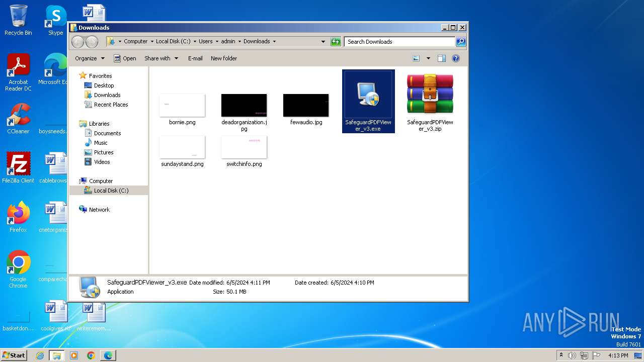This screenshot has width=644, height=362.
Task: Click Computer in the address breadcrumb
Action: [136, 42]
